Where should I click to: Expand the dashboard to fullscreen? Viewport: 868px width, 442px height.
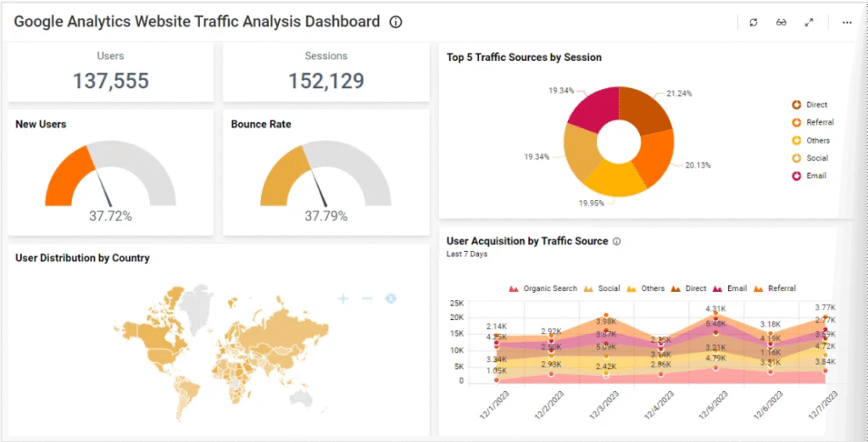tap(809, 23)
